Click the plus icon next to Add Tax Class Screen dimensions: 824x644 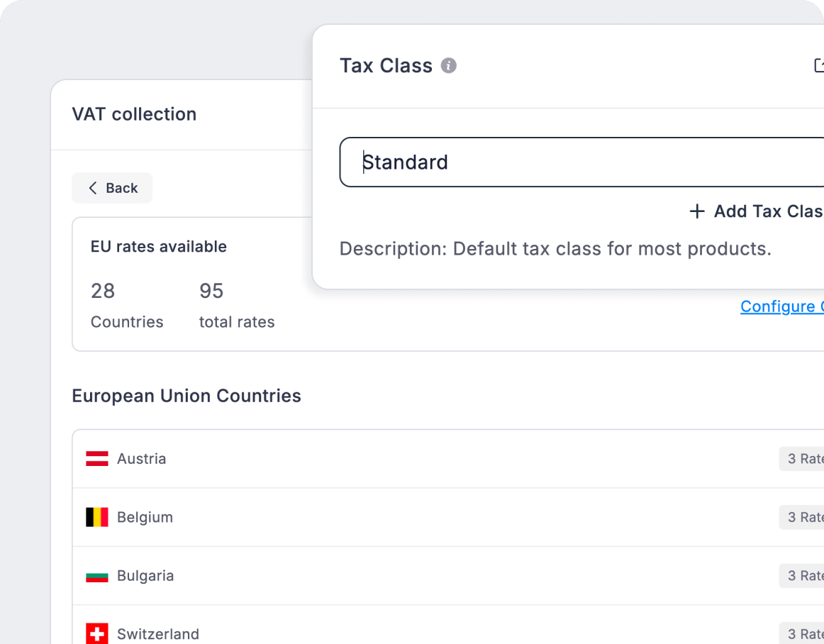697,211
